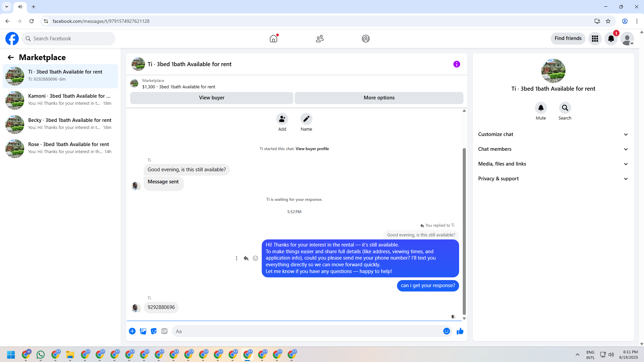Click the Find friends button

coord(568,39)
